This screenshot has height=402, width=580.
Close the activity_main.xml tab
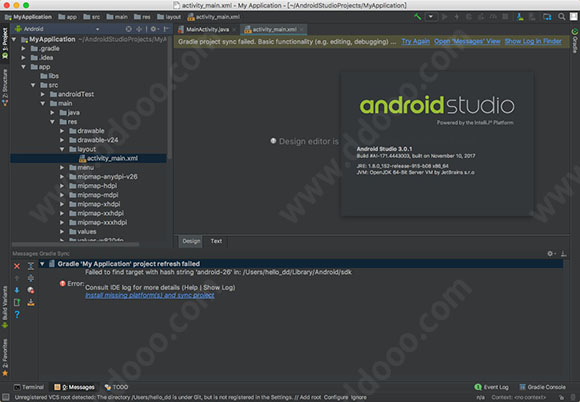pos(302,30)
